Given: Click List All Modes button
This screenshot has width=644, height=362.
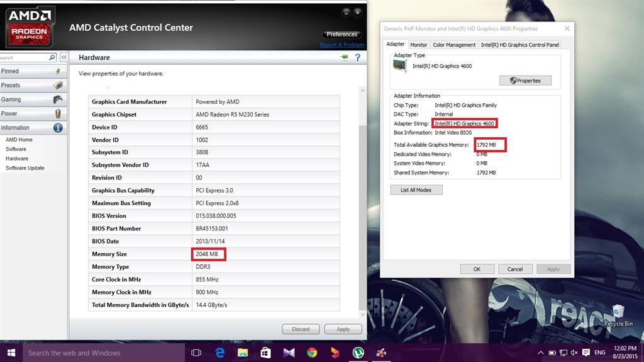Looking at the screenshot, I should (x=416, y=190).
